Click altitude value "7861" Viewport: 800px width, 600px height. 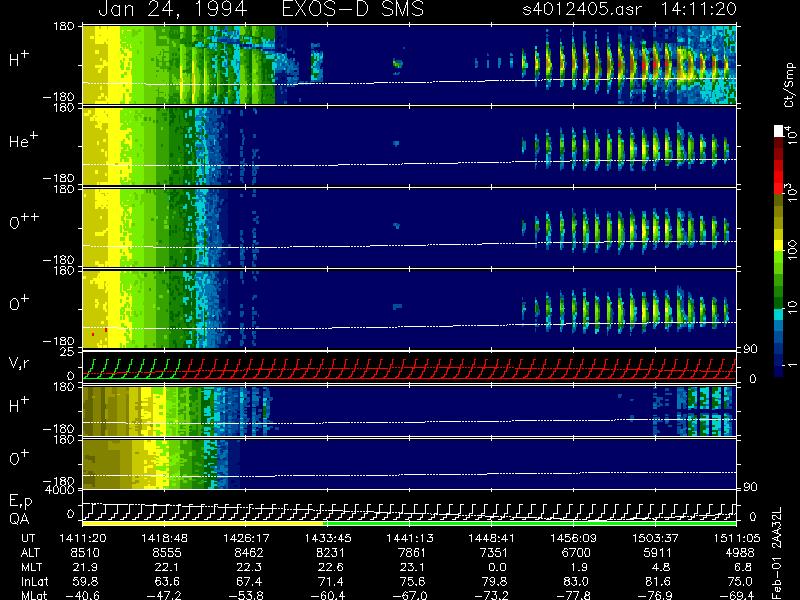[412, 553]
